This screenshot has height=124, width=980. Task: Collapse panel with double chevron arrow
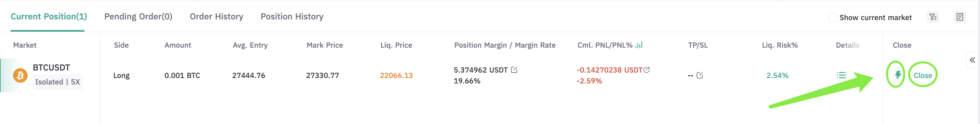click(x=972, y=60)
